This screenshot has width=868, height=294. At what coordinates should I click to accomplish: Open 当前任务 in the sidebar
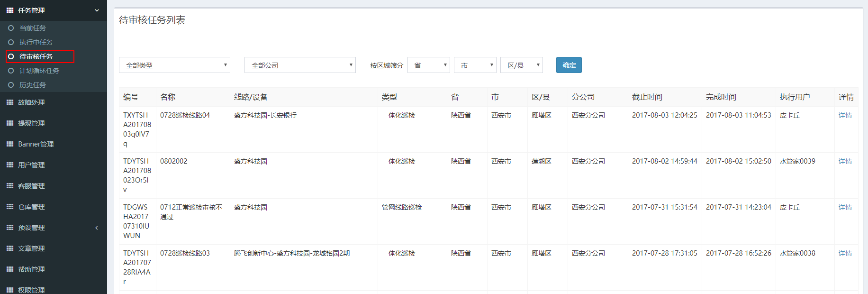[33, 28]
